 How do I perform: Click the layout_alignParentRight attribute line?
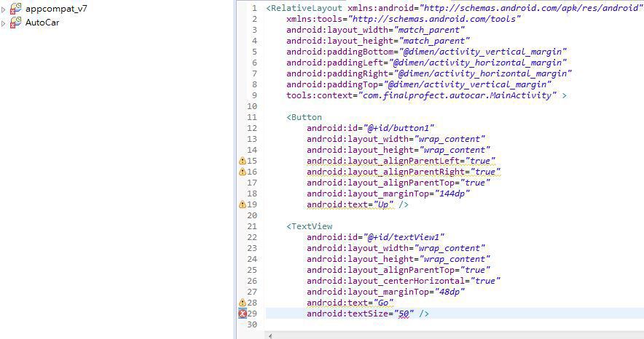click(x=404, y=172)
